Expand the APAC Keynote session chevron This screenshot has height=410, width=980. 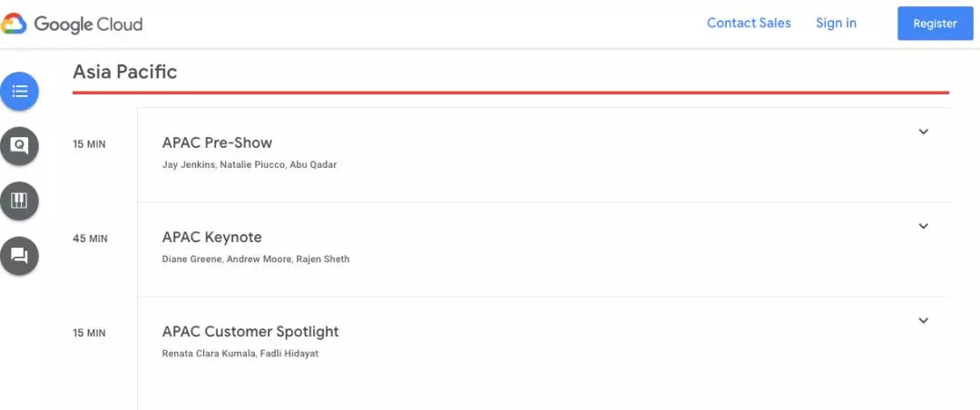pyautogui.click(x=923, y=226)
